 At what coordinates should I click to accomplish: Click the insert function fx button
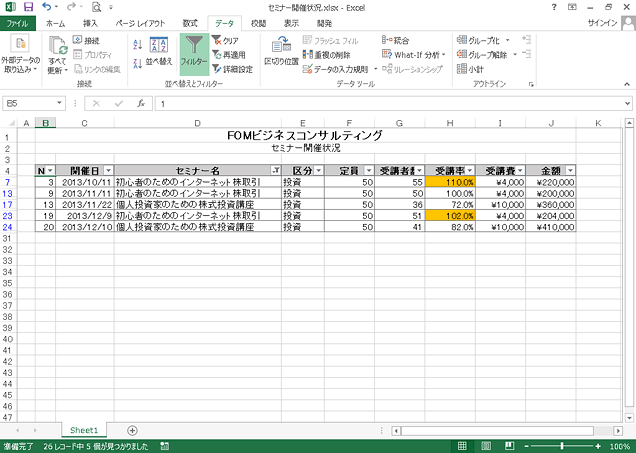(x=141, y=104)
